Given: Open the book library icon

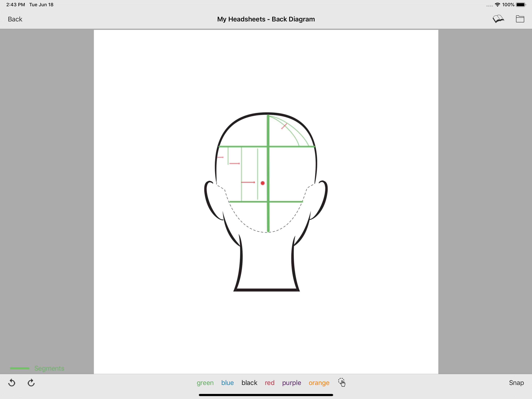Looking at the screenshot, I should click(x=498, y=19).
